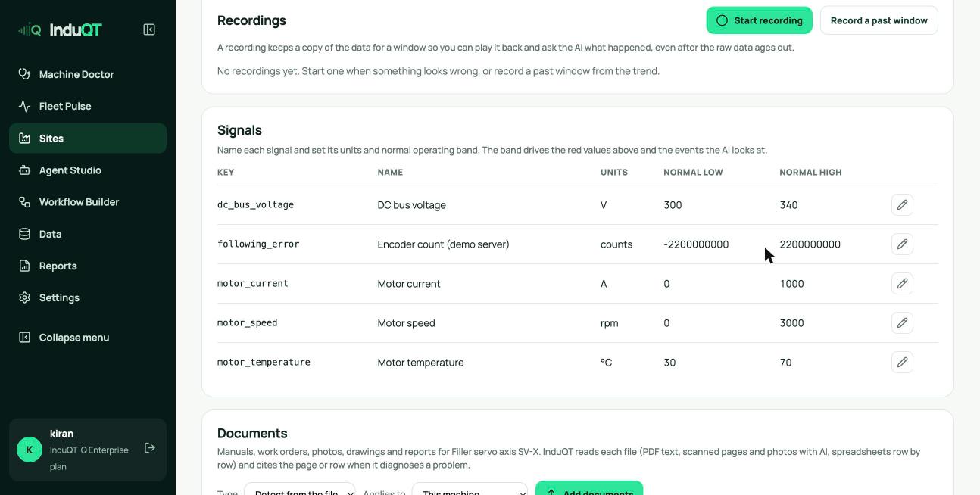This screenshot has height=495, width=980.
Task: Open Settings page
Action: (x=88, y=297)
